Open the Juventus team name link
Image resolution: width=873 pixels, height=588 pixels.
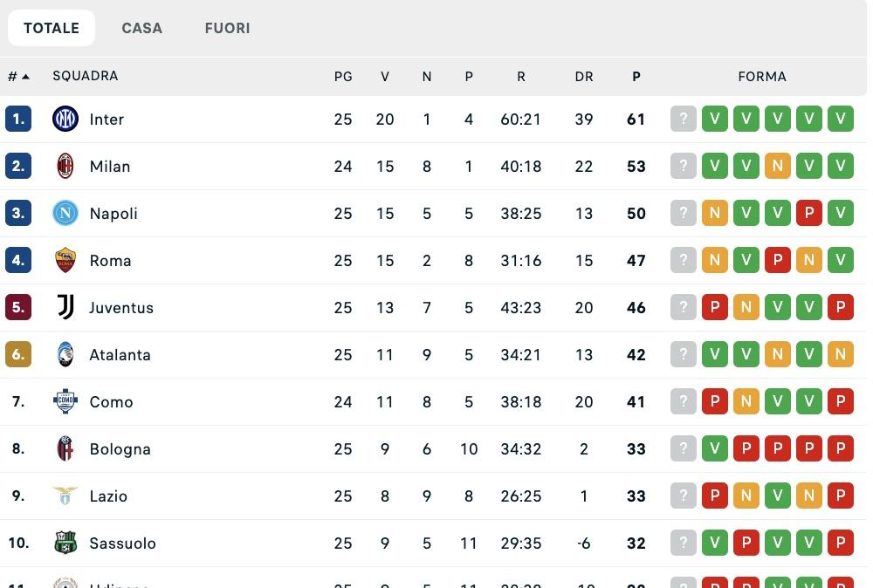pos(121,307)
